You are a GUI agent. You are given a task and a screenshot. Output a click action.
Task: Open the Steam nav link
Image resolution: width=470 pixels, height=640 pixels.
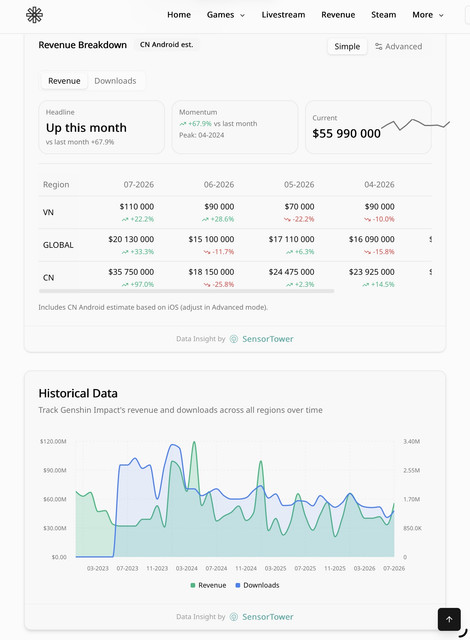pos(384,15)
